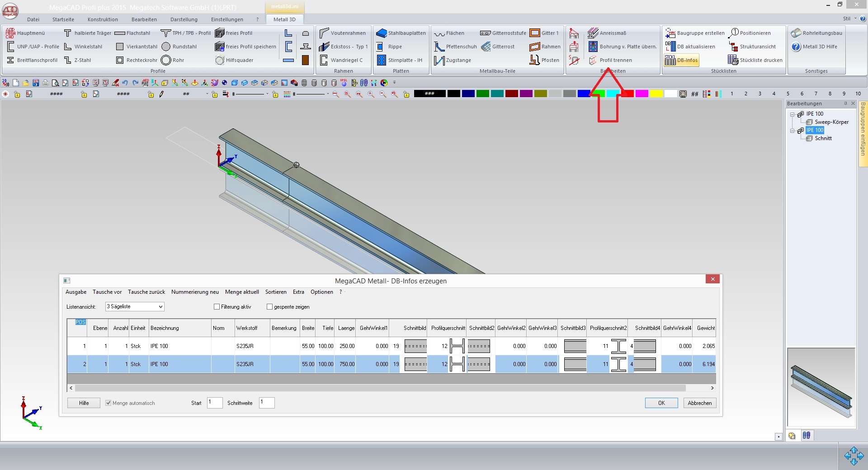Open the Stahlbauplatten tool
Viewport: 868px width, 470px height.
click(x=401, y=33)
